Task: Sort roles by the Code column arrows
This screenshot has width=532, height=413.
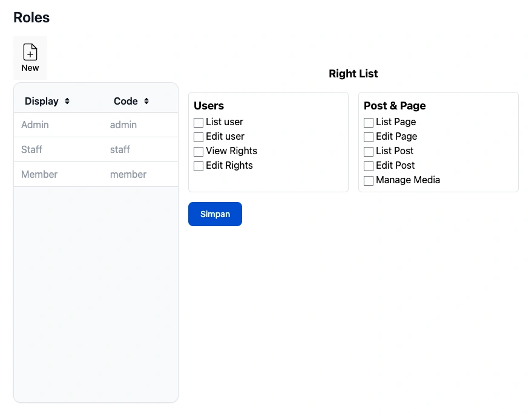Action: pyautogui.click(x=146, y=102)
